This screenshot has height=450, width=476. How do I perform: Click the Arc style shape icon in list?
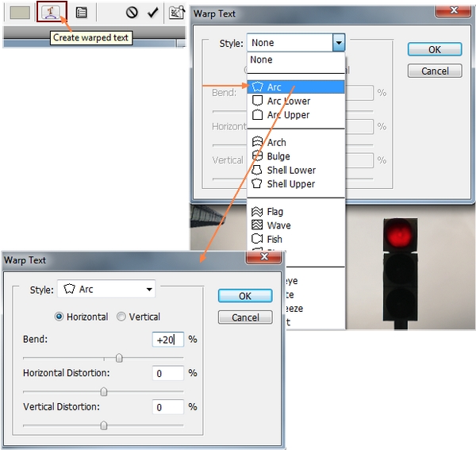pyautogui.click(x=257, y=87)
